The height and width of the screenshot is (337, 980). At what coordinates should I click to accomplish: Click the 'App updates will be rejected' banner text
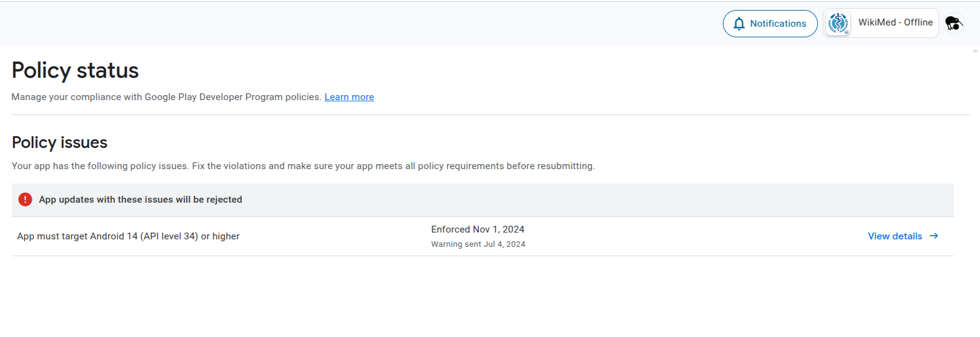140,200
